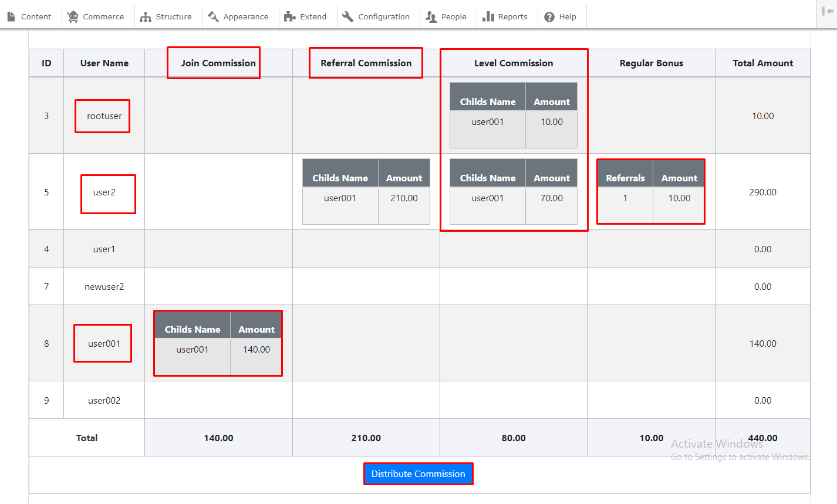The image size is (837, 504).
Task: Click the Regular Bonus column header
Action: tap(651, 63)
